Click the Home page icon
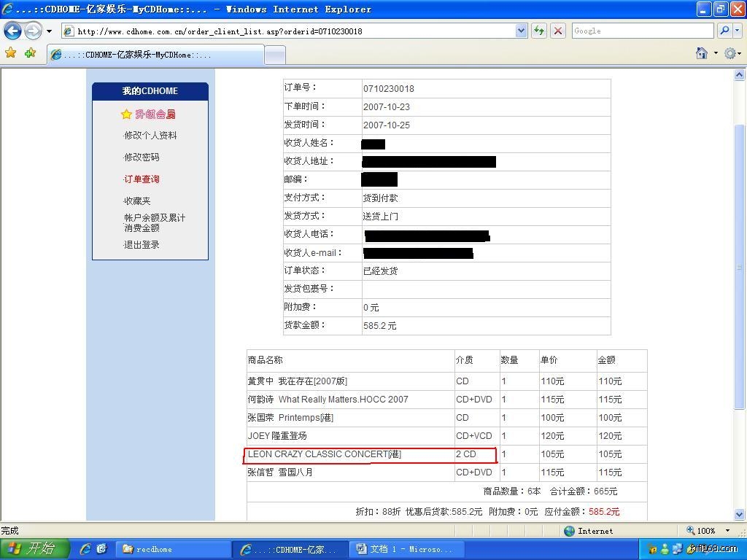Image resolution: width=747 pixels, height=560 pixels. pos(702,53)
